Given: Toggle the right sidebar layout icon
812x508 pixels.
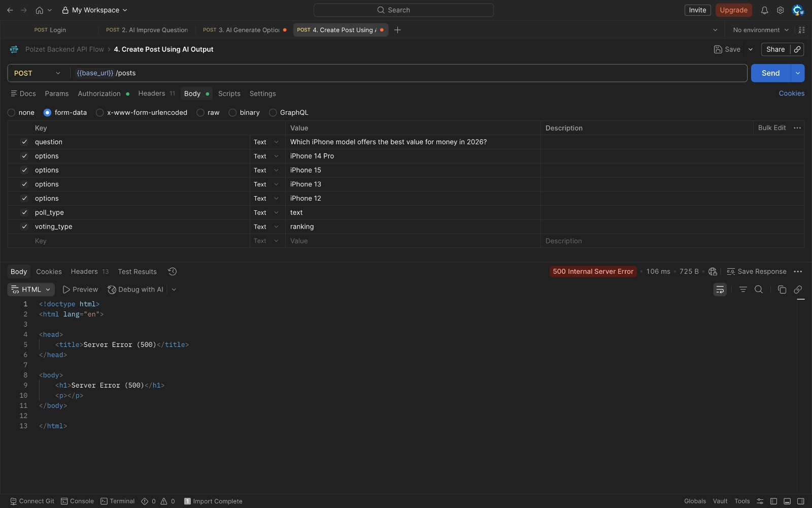Looking at the screenshot, I should [x=801, y=501].
